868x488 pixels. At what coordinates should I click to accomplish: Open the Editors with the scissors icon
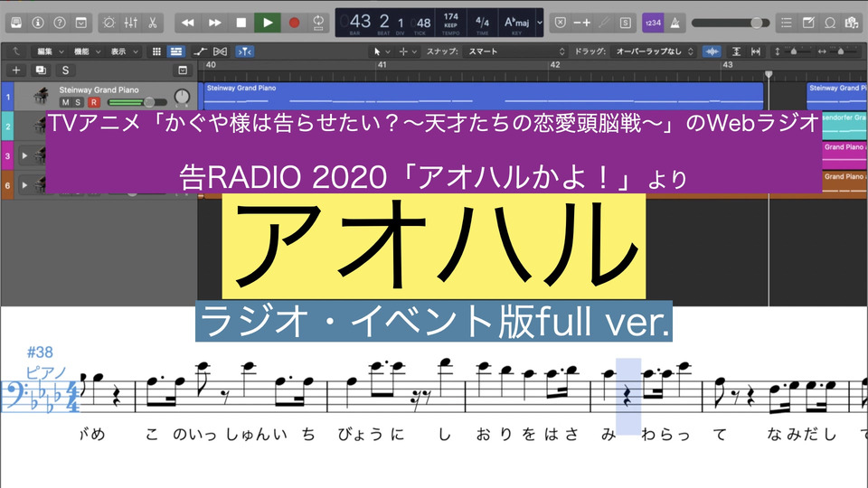pyautogui.click(x=152, y=23)
